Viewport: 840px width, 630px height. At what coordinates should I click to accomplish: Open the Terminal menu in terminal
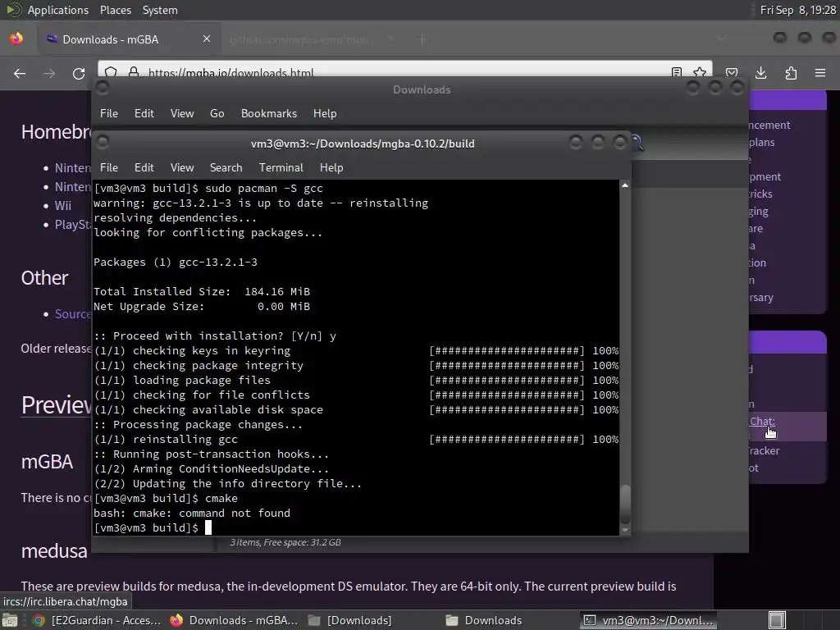[281, 167]
